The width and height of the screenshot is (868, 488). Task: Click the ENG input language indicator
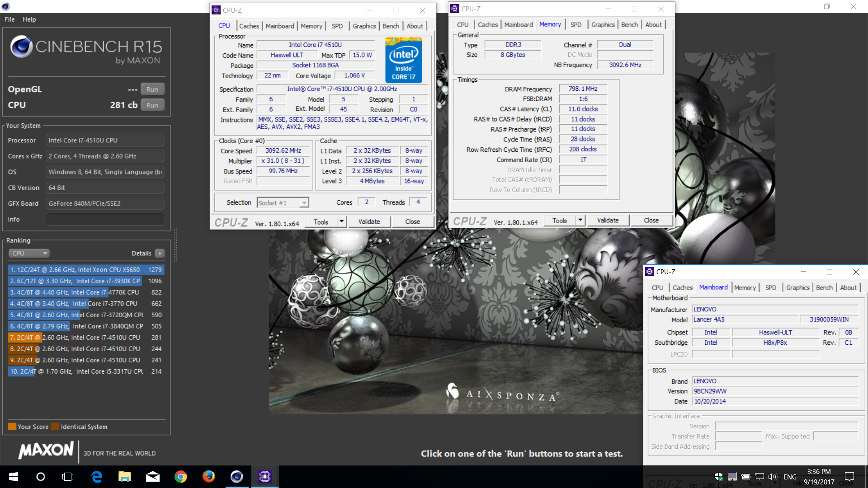[790, 477]
